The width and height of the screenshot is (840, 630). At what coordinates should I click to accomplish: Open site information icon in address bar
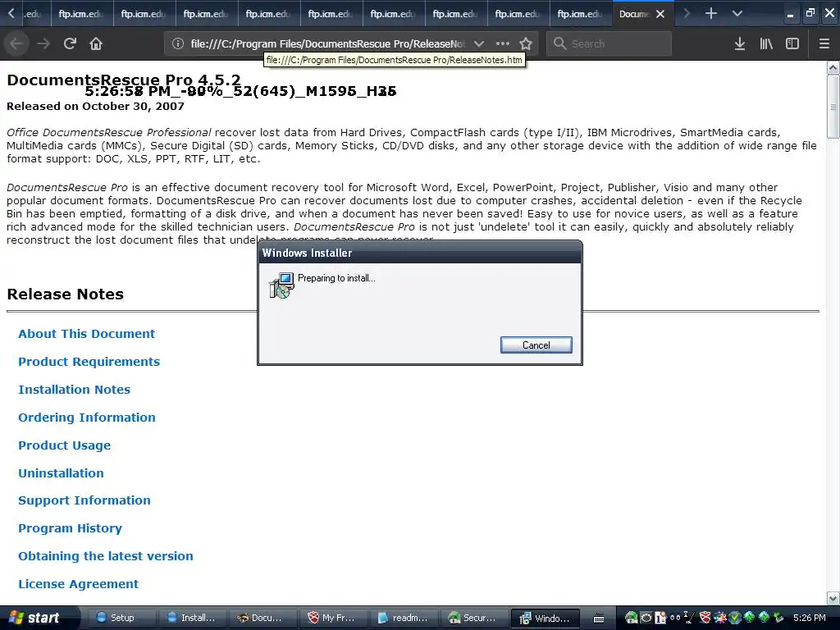(x=178, y=44)
